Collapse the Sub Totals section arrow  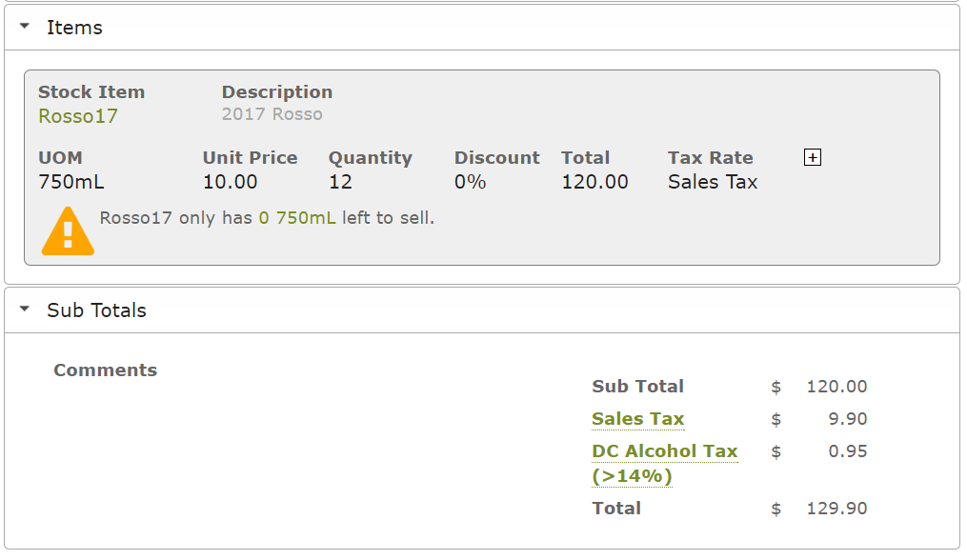pyautogui.click(x=25, y=309)
